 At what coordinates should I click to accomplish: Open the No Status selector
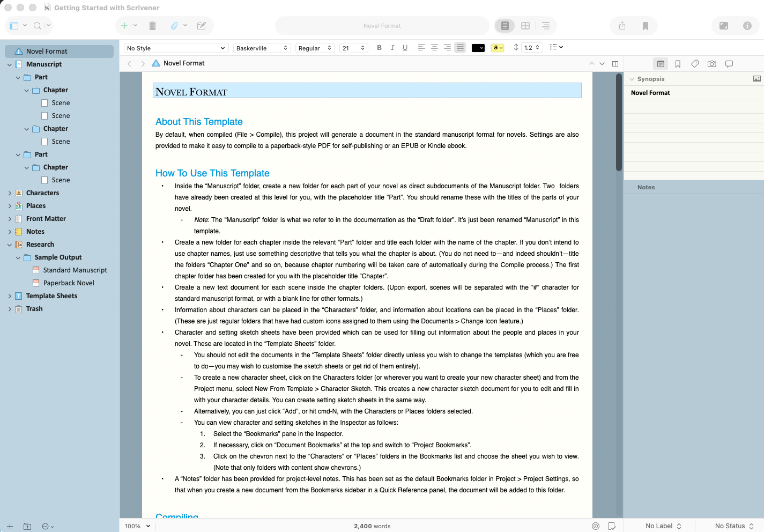tap(734, 526)
